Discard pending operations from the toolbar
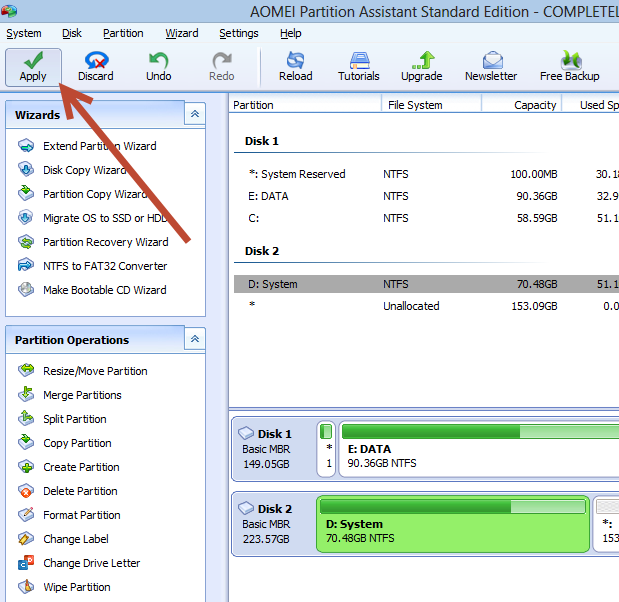The image size is (619, 602). 96,66
